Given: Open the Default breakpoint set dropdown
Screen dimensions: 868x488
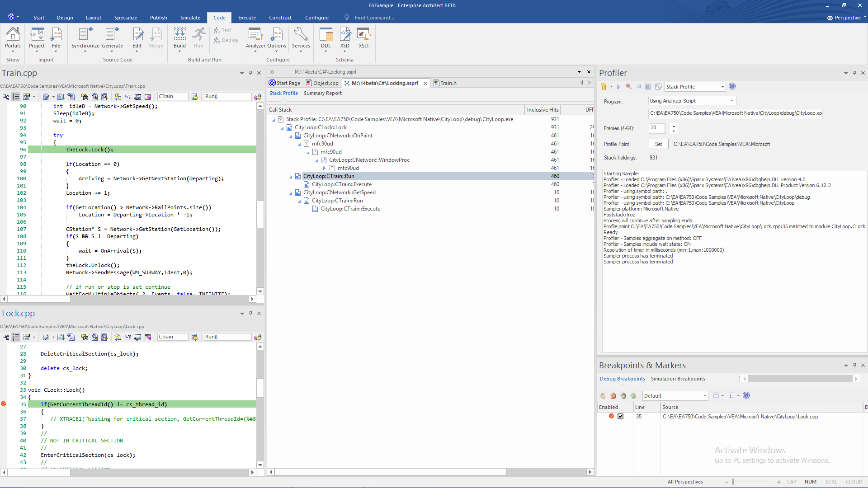Looking at the screenshot, I should pyautogui.click(x=705, y=396).
